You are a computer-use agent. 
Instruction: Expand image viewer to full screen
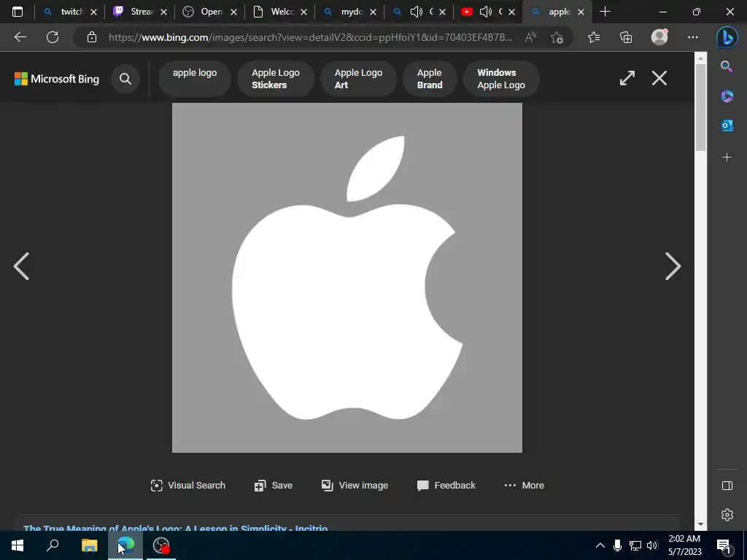[627, 78]
